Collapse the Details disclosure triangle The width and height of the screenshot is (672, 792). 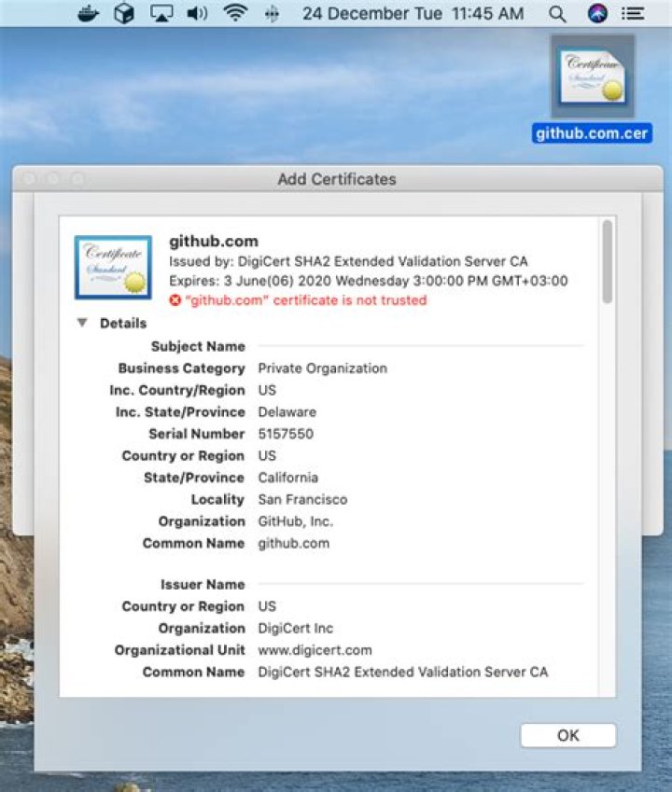pyautogui.click(x=82, y=322)
